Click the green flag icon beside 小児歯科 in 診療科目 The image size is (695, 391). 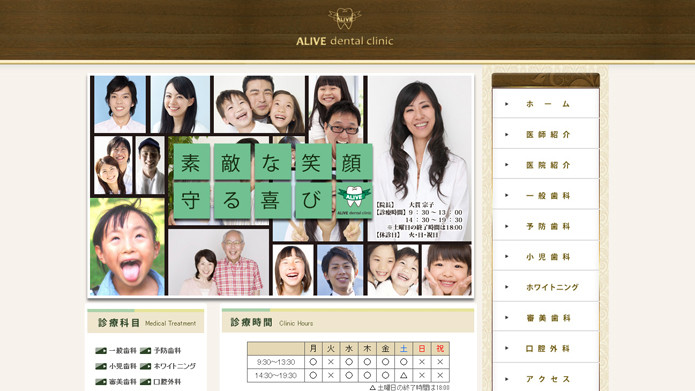pyautogui.click(x=101, y=366)
